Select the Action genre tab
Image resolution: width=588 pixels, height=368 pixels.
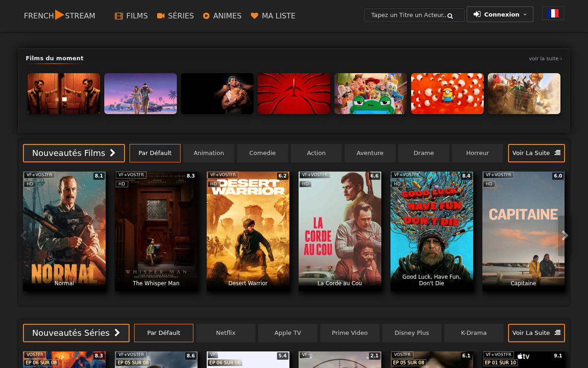tap(316, 153)
